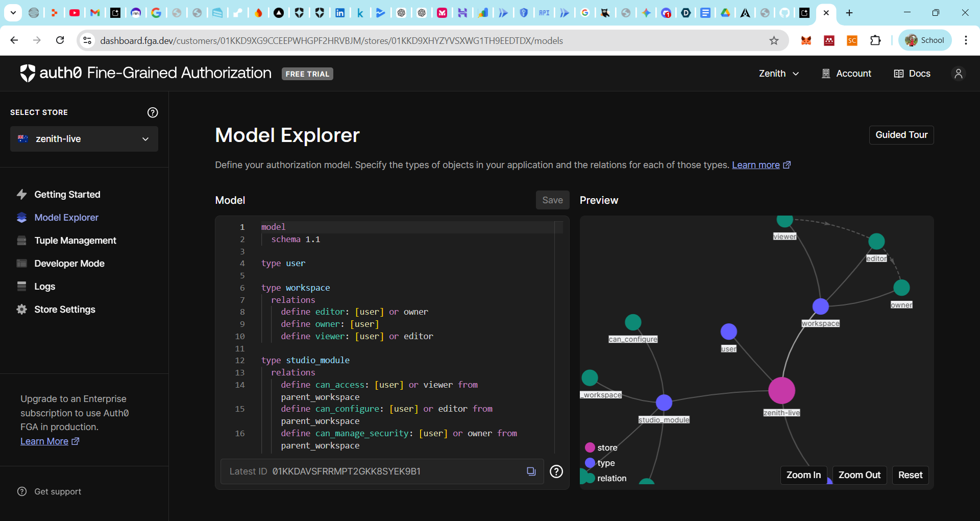Select the user type node
Screen dimensions: 980x521
pos(728,331)
